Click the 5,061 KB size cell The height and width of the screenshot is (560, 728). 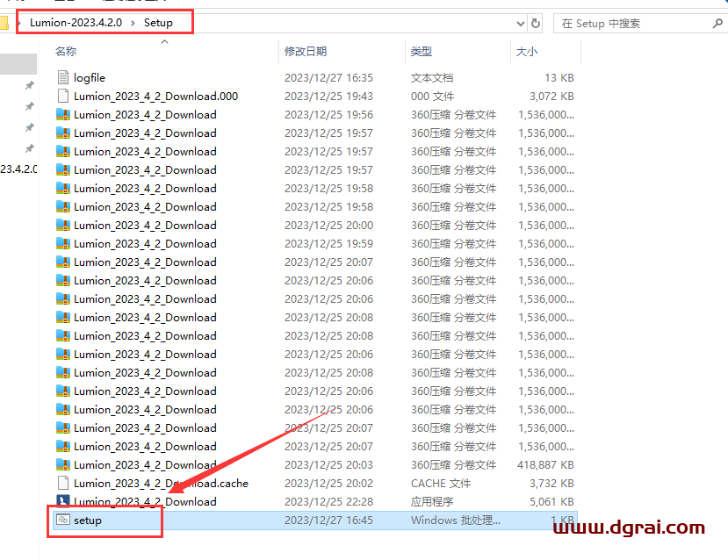551,501
